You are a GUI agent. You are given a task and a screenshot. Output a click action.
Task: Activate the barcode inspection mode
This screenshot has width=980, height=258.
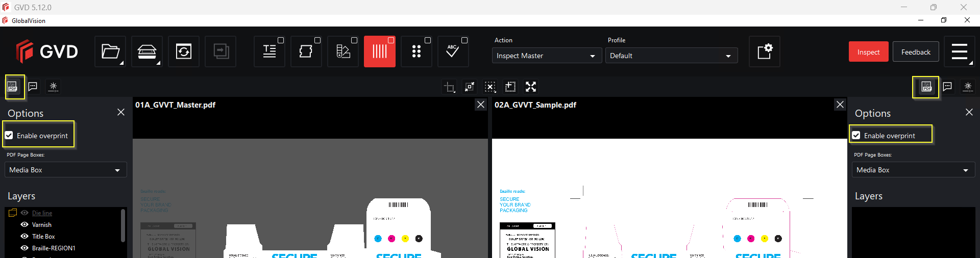(x=379, y=51)
